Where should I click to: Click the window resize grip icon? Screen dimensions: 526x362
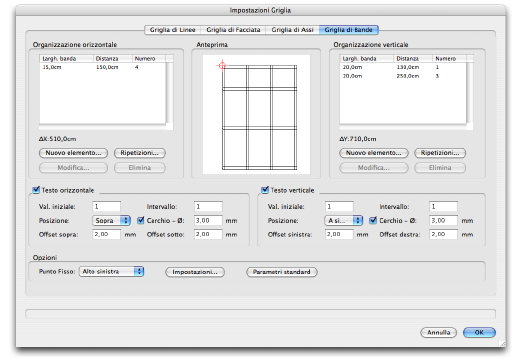pyautogui.click(x=502, y=343)
